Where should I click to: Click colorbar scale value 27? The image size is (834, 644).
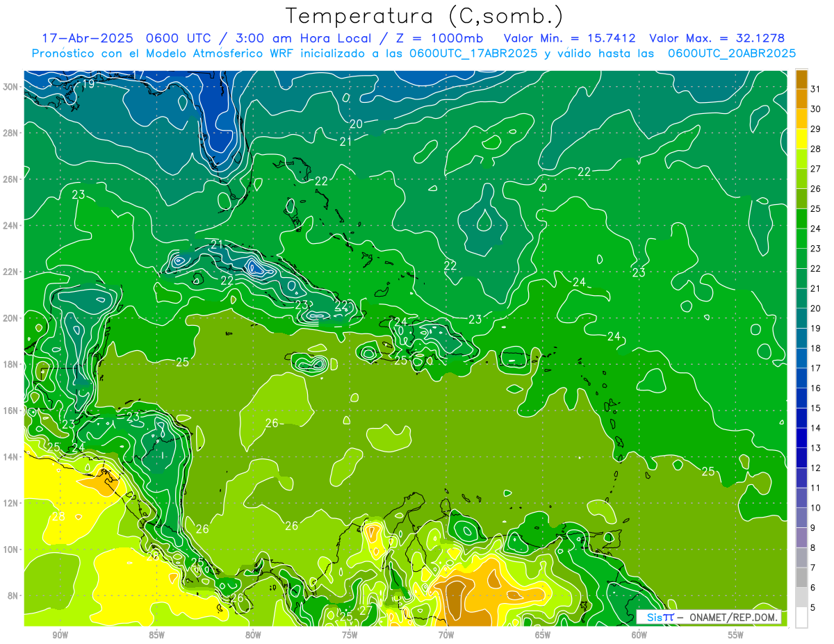click(x=815, y=168)
